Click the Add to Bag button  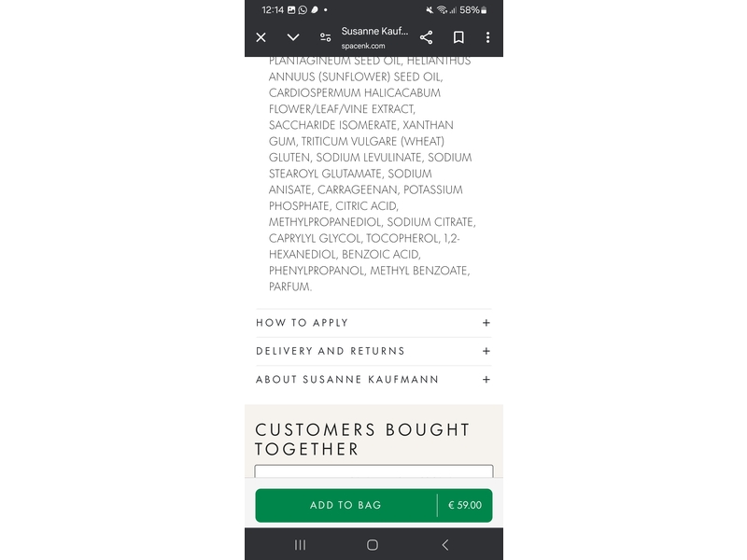pos(345,505)
